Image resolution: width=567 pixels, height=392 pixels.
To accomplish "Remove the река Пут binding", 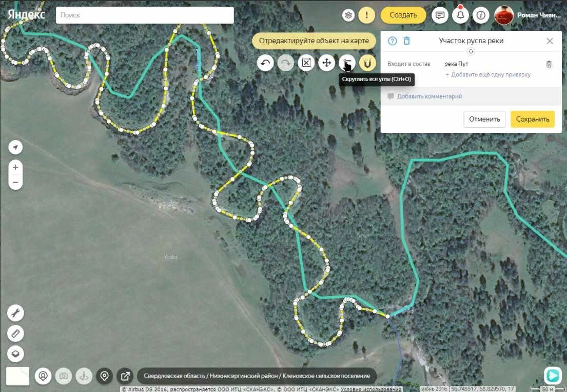I will tap(549, 64).
